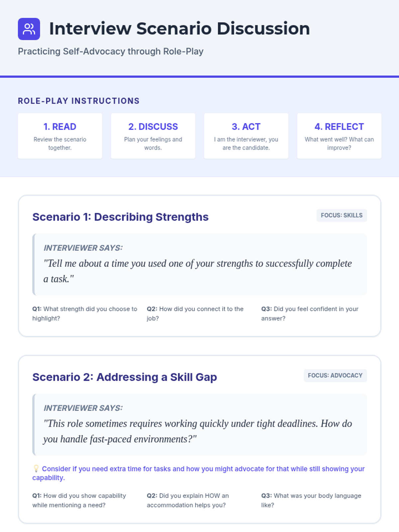Viewport: 399px width, 532px height.
Task: Click Scenario 2 Q2 about accommodation explanation
Action: point(188,500)
